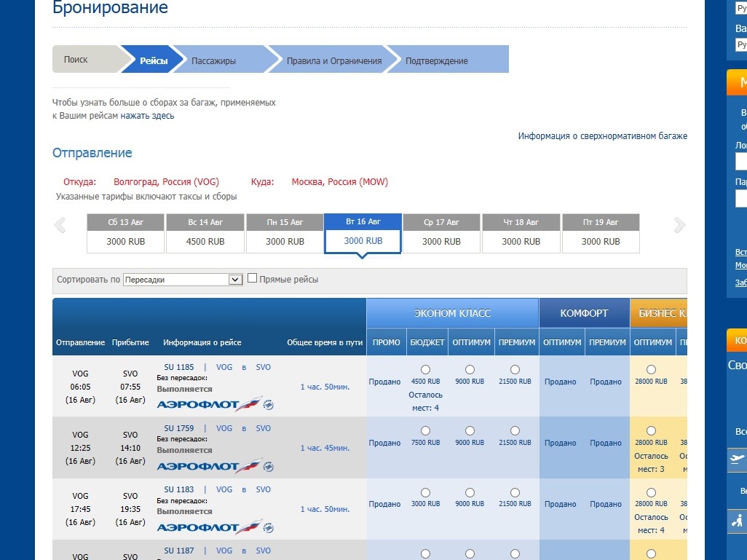The height and width of the screenshot is (560, 747).
Task: Click the login input field in sidebar
Action: [741, 161]
